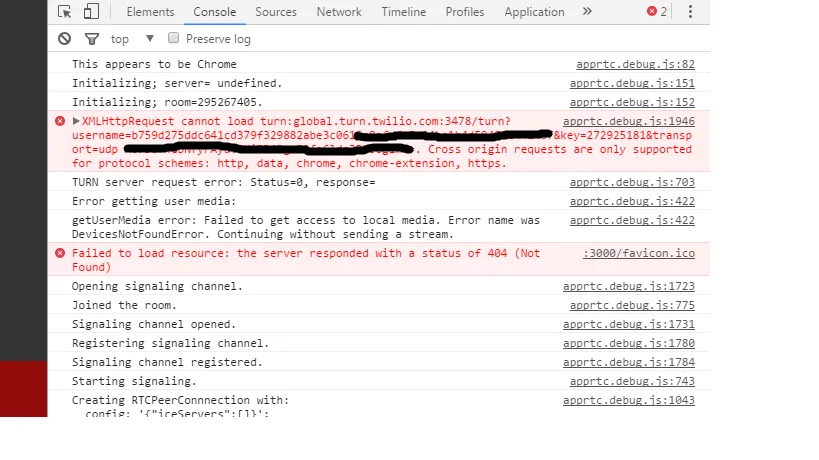Select 'Joined the room.' log line
The image size is (819, 460).
124,305
